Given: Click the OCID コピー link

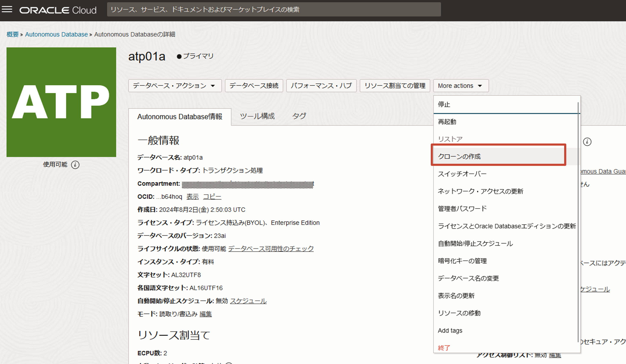Looking at the screenshot, I should coord(212,197).
